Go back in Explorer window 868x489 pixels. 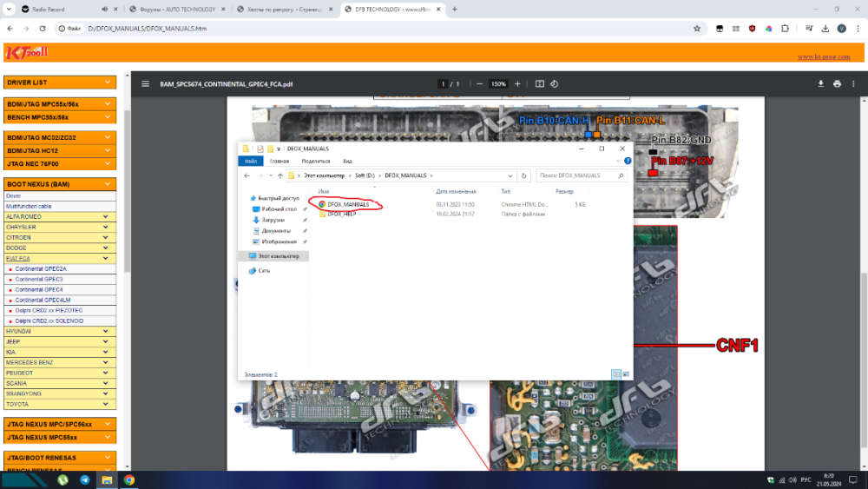point(247,176)
